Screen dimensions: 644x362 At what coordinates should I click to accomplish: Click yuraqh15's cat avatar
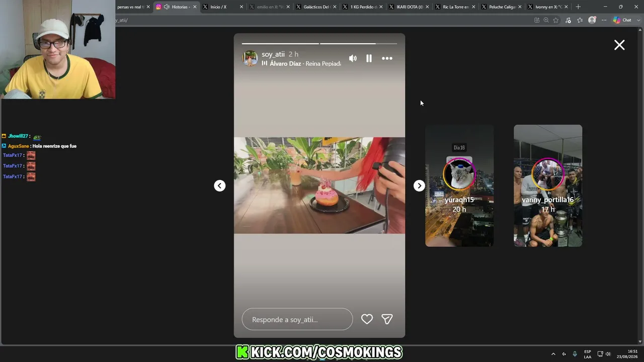click(x=459, y=174)
